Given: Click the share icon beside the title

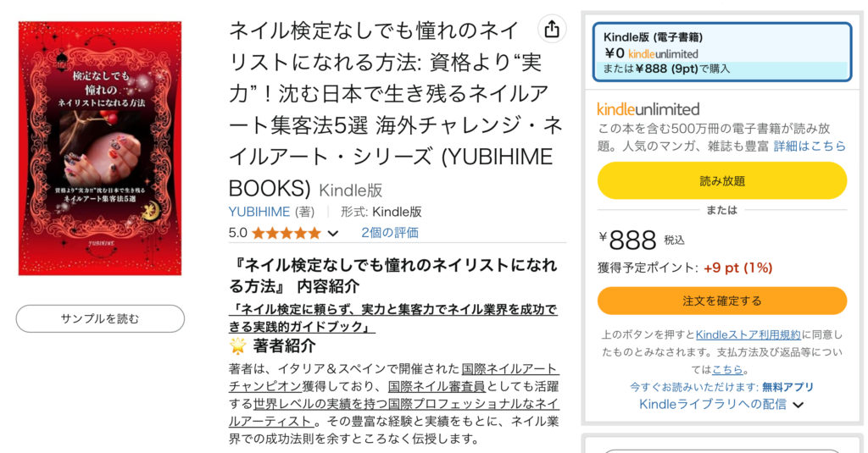Looking at the screenshot, I should coord(552,29).
